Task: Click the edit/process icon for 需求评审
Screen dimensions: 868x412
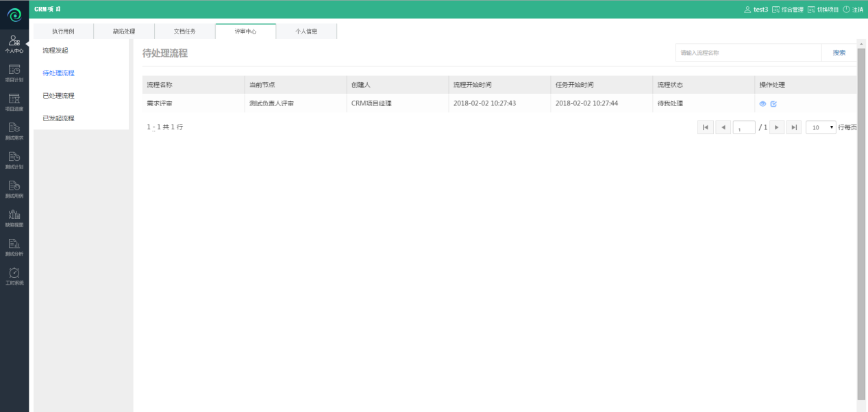Action: 773,103
